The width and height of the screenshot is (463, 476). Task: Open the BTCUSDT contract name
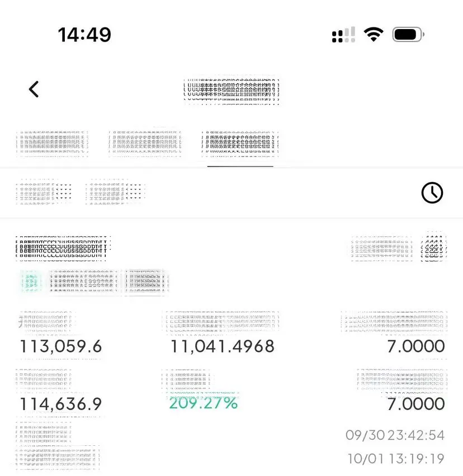[x=63, y=248]
